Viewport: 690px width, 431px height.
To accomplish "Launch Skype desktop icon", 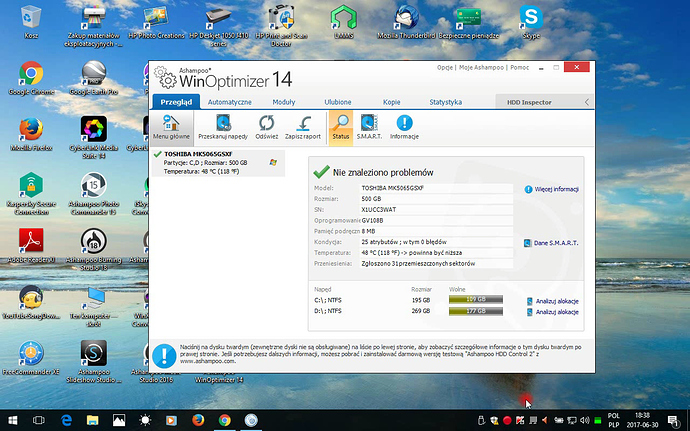I will point(531,22).
